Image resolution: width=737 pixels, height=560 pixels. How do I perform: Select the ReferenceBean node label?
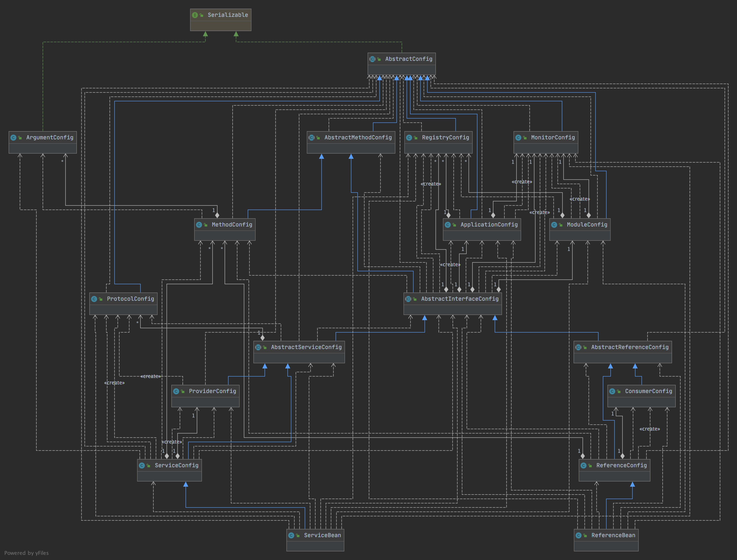tap(613, 535)
